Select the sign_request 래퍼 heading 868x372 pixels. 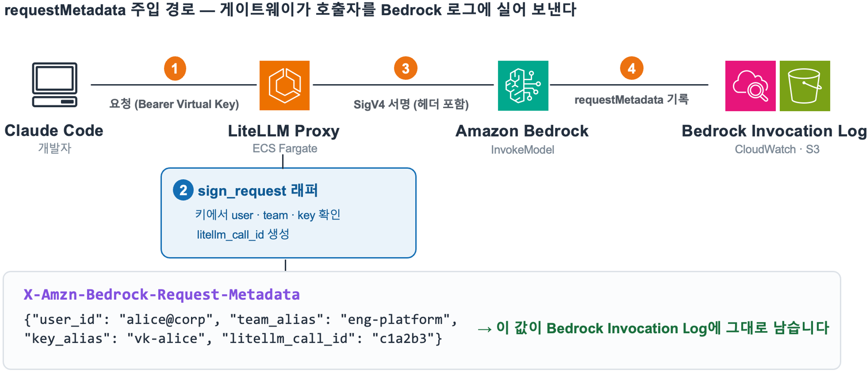pyautogui.click(x=257, y=191)
